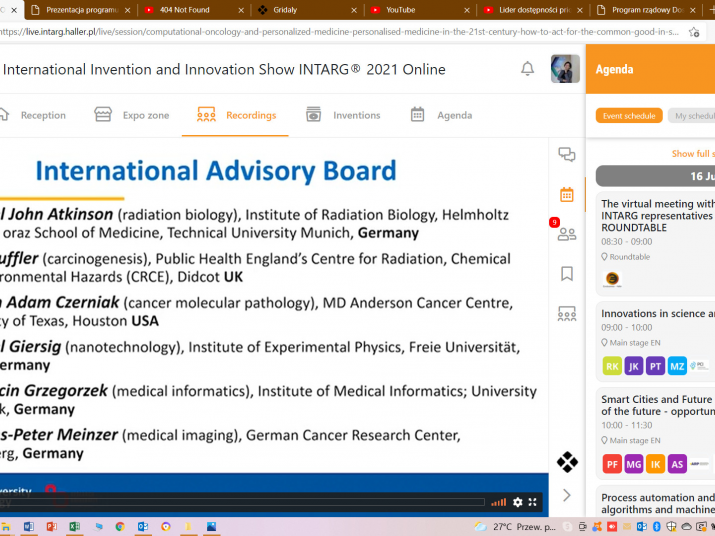Image resolution: width=715 pixels, height=536 pixels.
Task: Open the attendees icon with badge 9
Action: (567, 234)
